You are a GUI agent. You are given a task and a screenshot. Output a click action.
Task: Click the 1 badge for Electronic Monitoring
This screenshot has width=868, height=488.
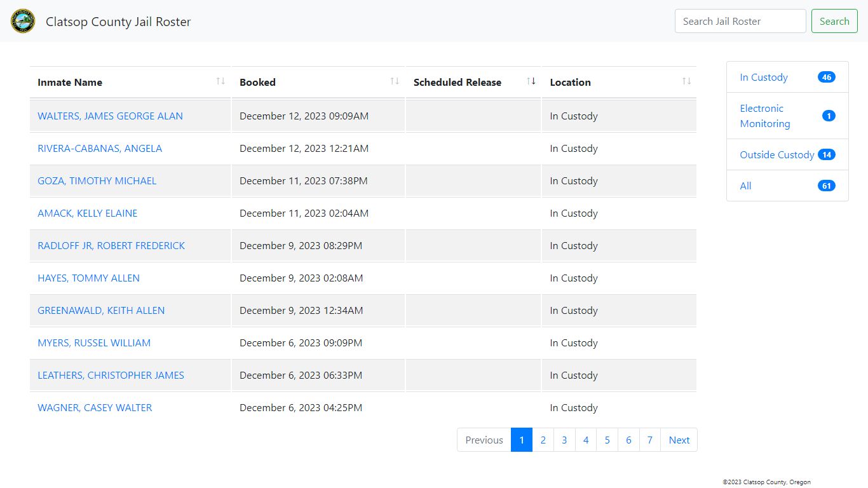click(829, 116)
